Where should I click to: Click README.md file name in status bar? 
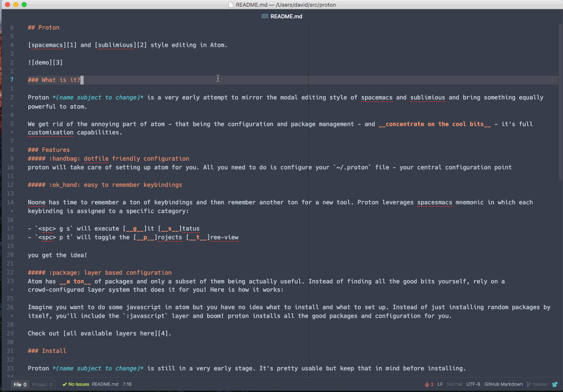pos(105,384)
